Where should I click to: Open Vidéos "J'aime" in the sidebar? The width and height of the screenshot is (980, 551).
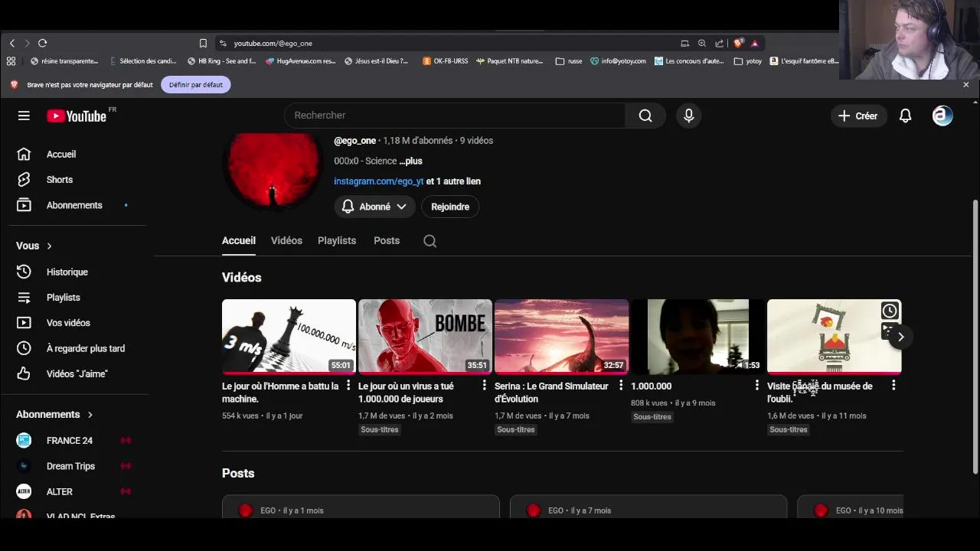coord(77,374)
